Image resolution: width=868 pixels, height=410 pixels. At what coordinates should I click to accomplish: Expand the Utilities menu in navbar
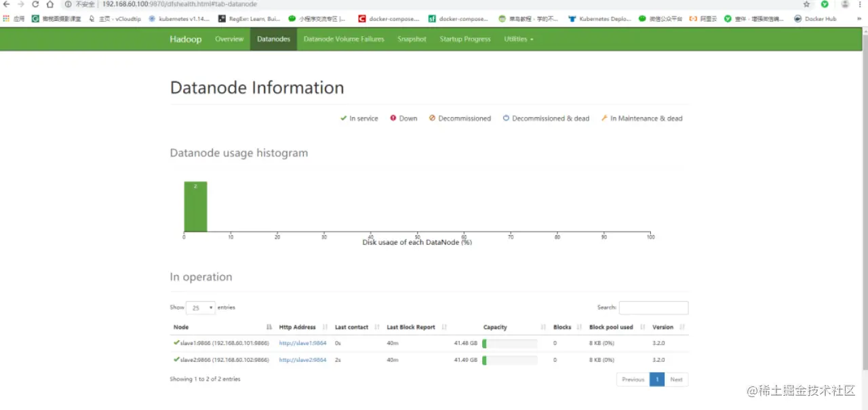pyautogui.click(x=519, y=39)
